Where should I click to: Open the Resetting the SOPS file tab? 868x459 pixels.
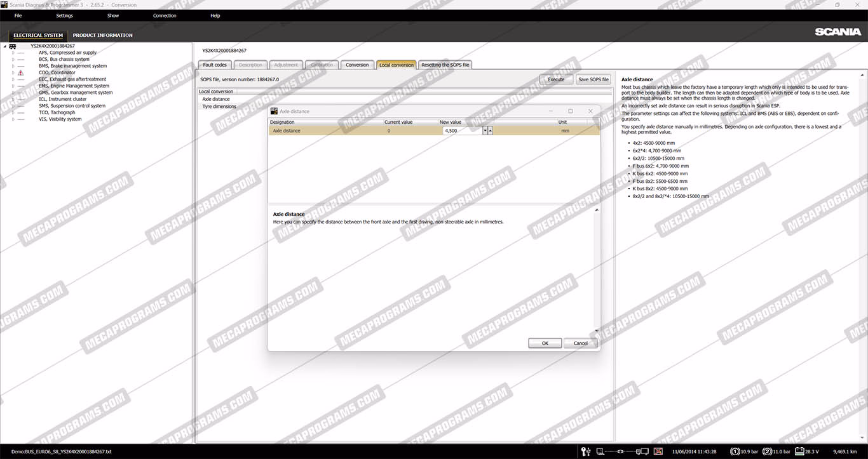click(445, 65)
